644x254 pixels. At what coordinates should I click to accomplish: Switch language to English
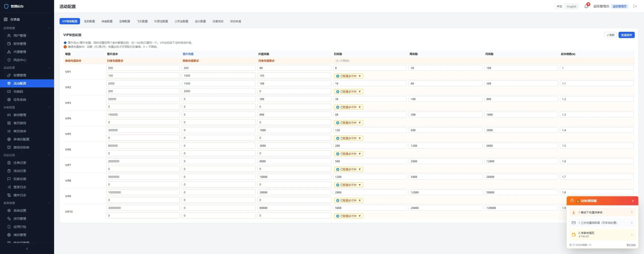(x=572, y=7)
